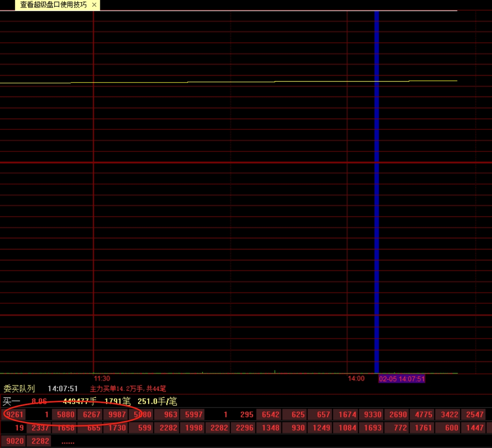
Task: Click the yellow price line in chart
Action: (x=228, y=82)
